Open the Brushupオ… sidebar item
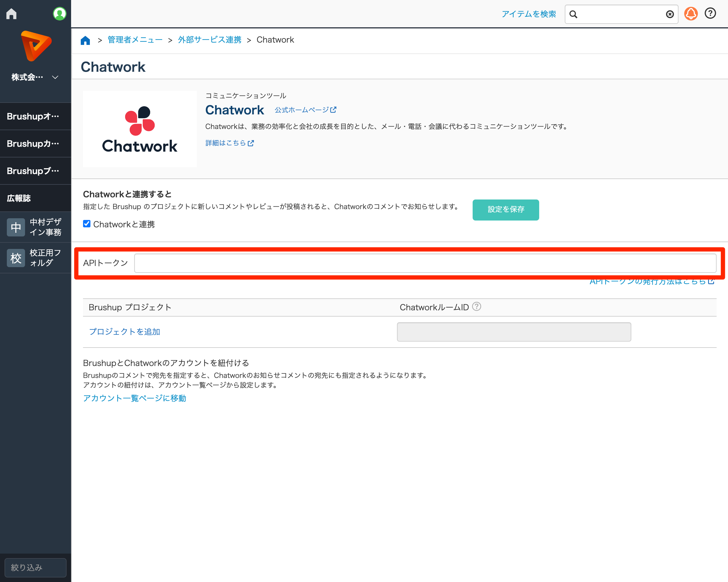Image resolution: width=728 pixels, height=582 pixels. point(36,117)
